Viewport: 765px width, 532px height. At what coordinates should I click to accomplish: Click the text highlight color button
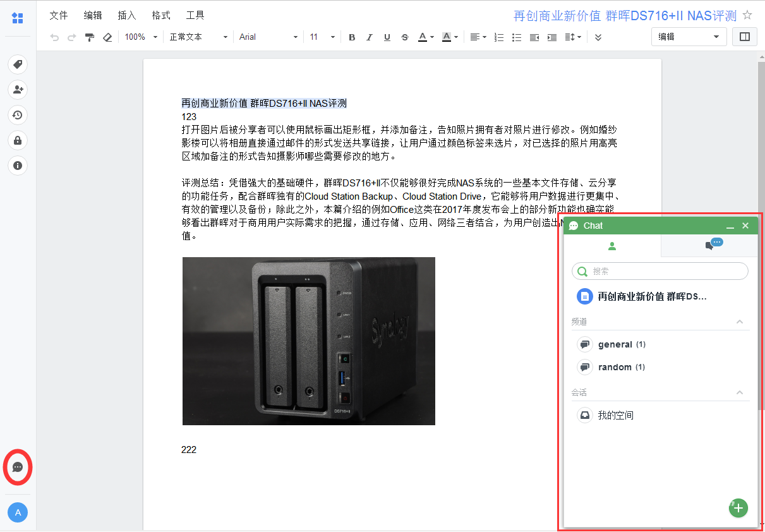pos(447,37)
